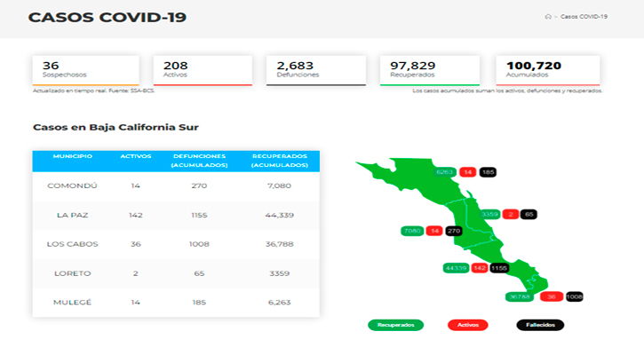Click active count 2 in Loreto table row
This screenshot has width=644, height=355.
[x=136, y=273]
